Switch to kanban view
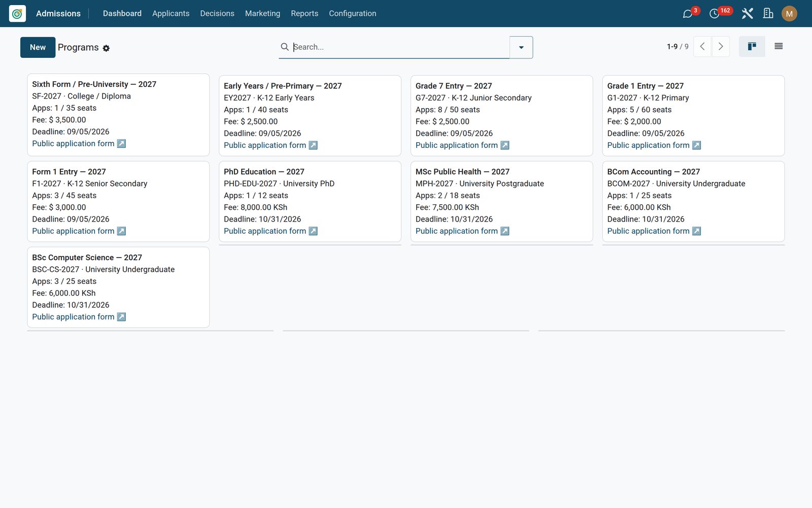 tap(752, 47)
